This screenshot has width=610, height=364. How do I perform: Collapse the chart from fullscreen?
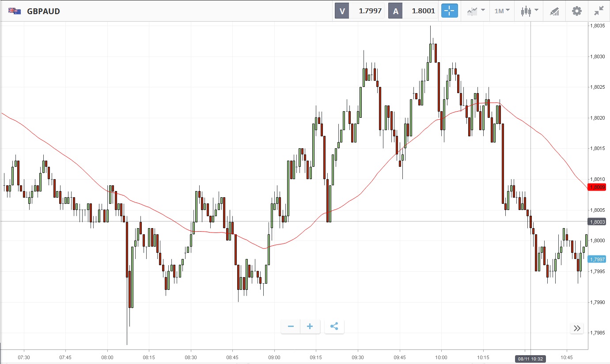pos(599,11)
